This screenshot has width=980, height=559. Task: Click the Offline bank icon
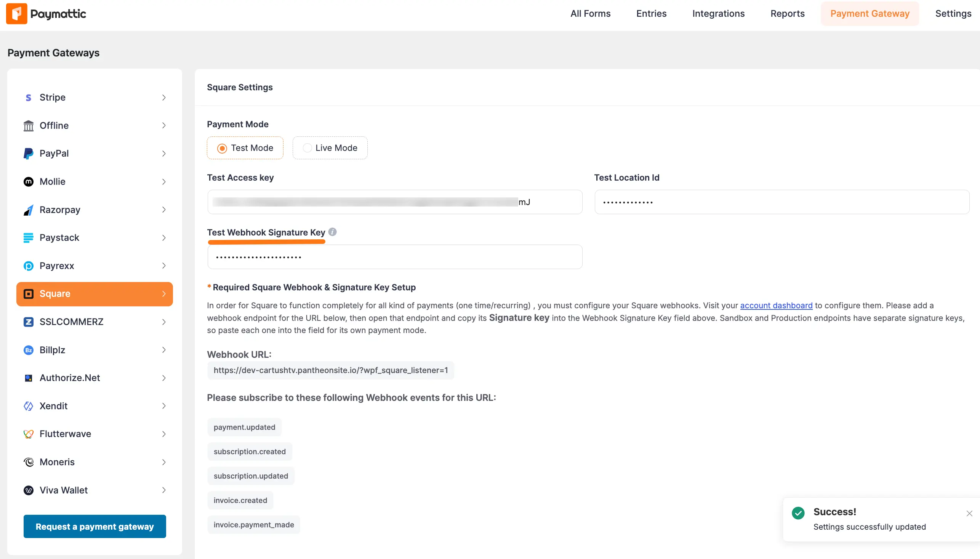[x=29, y=125]
